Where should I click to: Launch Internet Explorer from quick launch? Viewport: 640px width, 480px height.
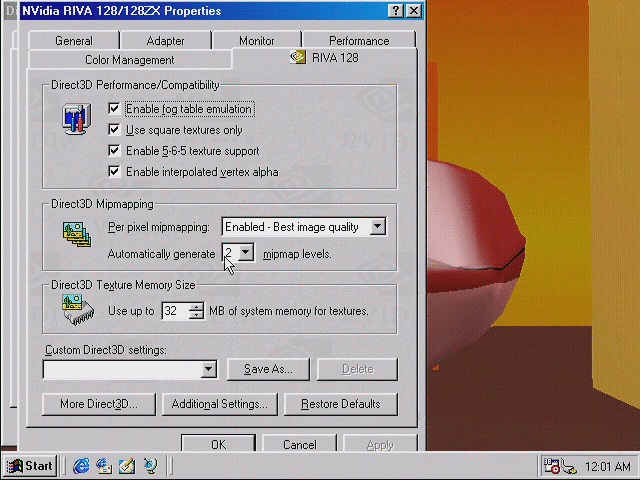(x=81, y=466)
